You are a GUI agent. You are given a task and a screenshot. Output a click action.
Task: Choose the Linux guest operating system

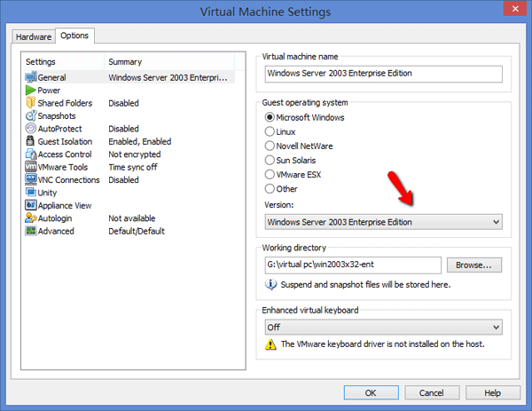(270, 131)
